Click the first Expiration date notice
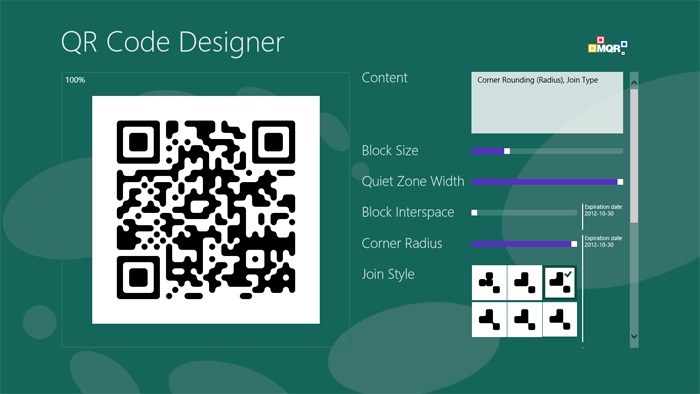The width and height of the screenshot is (700, 394). tap(603, 210)
